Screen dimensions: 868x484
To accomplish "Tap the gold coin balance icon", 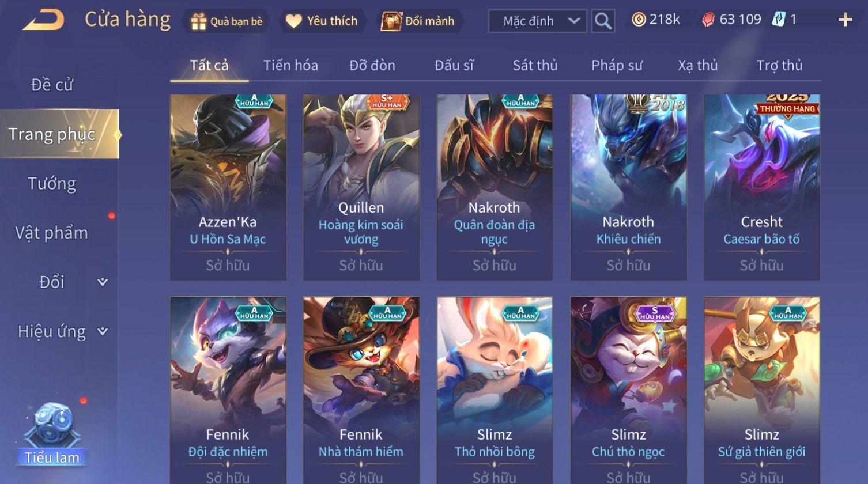I will 639,20.
